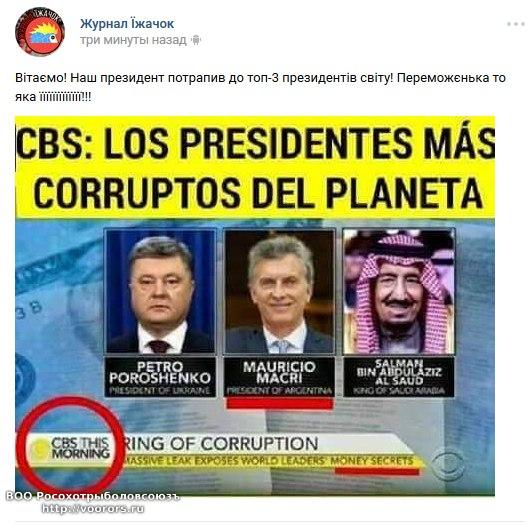Click the 'ВОО Росохотрыболовсоюзъ' watermark text
The height and width of the screenshot is (526, 530).
click(x=93, y=496)
